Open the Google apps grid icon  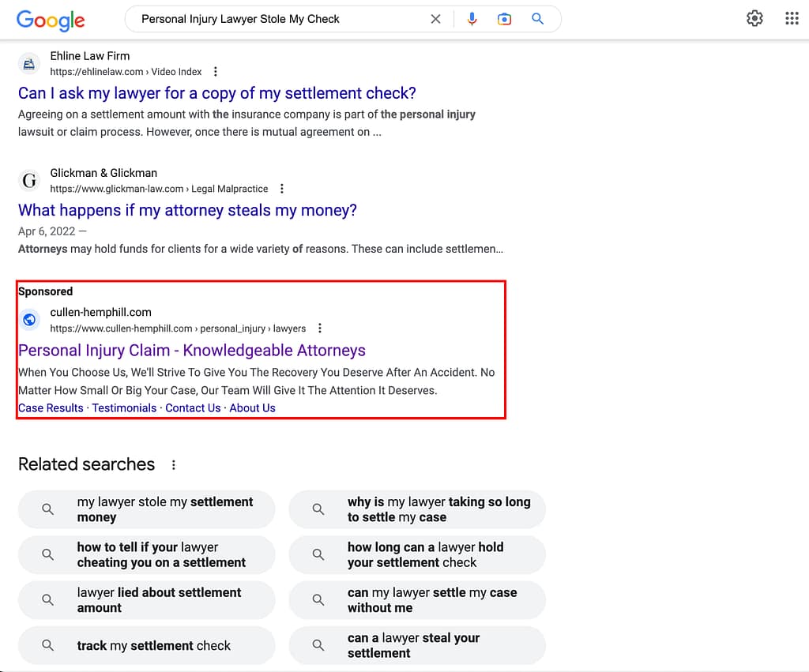click(x=792, y=19)
